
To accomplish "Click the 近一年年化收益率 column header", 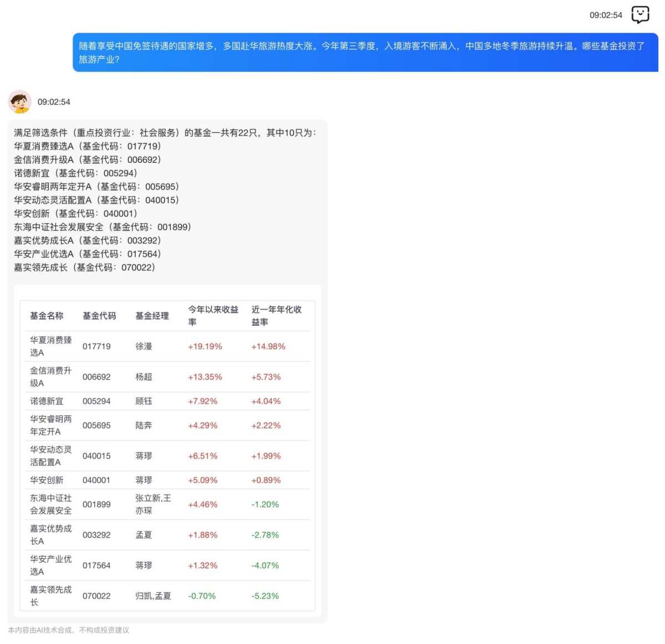I will pos(277,316).
